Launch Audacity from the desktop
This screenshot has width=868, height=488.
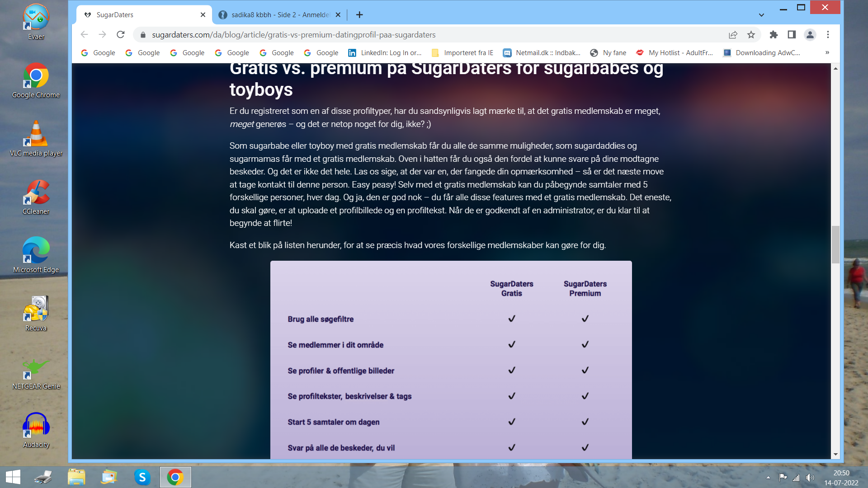[x=36, y=430]
